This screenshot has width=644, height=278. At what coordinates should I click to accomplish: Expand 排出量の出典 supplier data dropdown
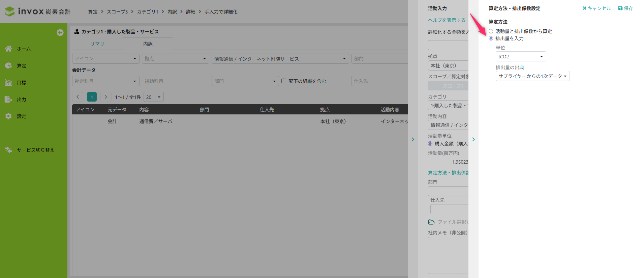(532, 76)
